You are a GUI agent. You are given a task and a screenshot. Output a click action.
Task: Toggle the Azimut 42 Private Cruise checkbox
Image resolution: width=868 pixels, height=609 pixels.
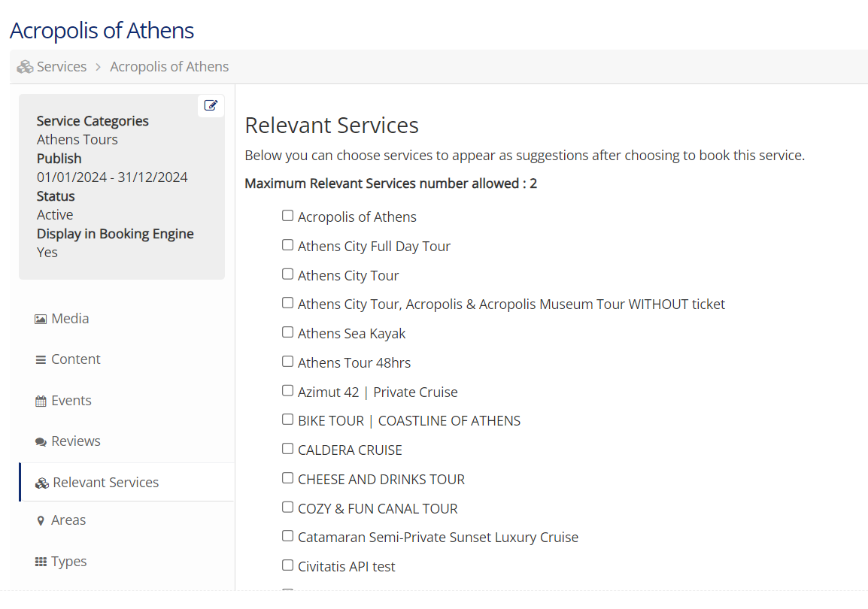[287, 391]
